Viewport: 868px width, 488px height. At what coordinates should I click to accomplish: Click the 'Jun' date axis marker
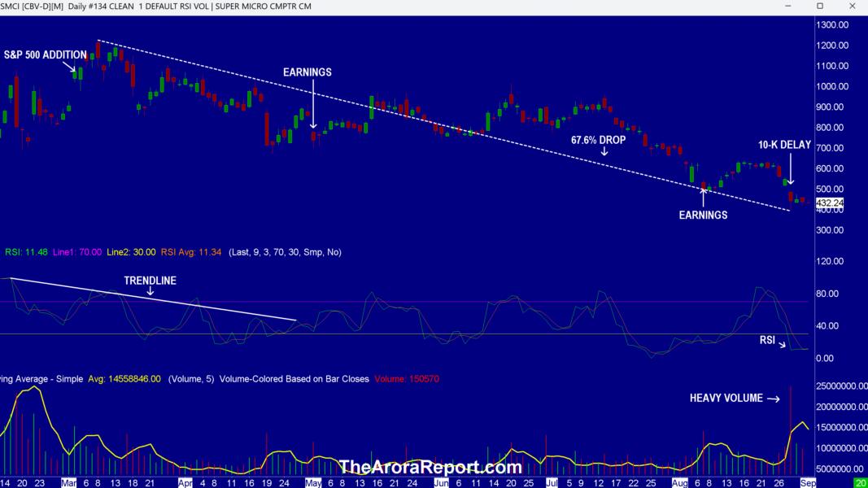[441, 483]
